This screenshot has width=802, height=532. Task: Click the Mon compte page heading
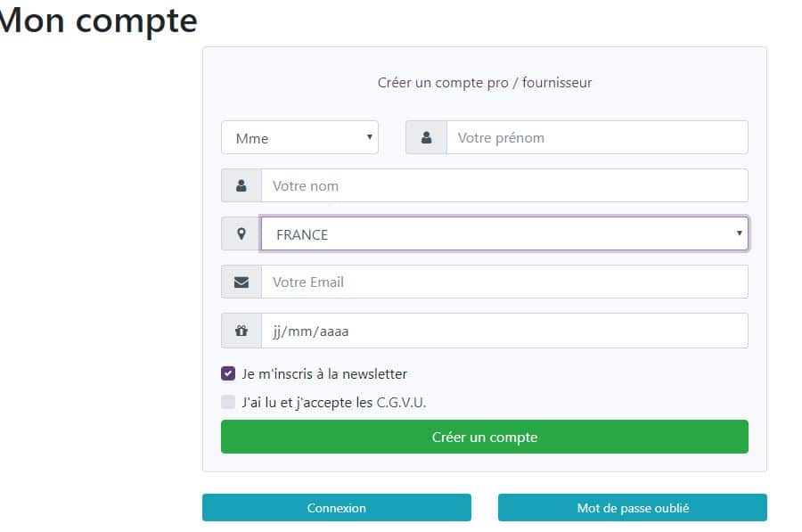pyautogui.click(x=98, y=21)
